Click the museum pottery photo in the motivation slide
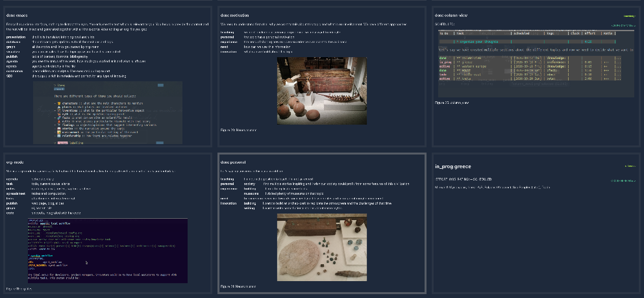 322,91
